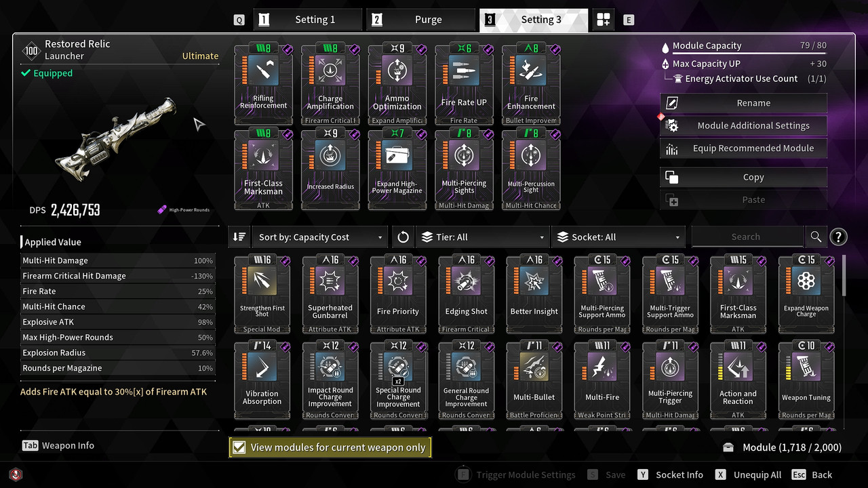Image resolution: width=868 pixels, height=488 pixels.
Task: Select equipped Expand High-Power Magazine module
Action: tap(397, 169)
